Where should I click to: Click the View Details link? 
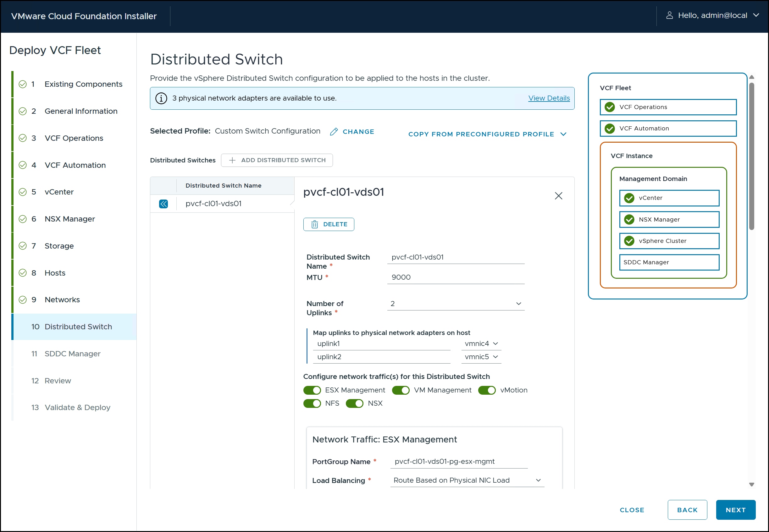click(x=549, y=98)
